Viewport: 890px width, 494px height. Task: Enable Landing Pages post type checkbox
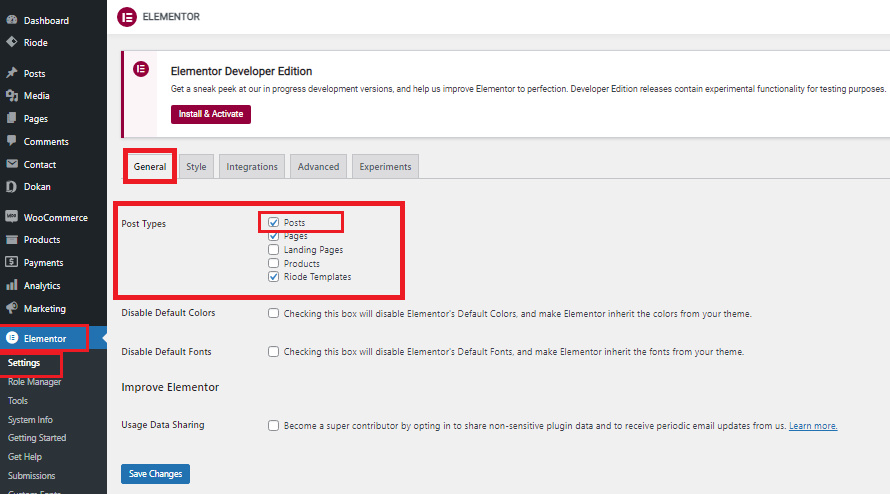click(274, 249)
